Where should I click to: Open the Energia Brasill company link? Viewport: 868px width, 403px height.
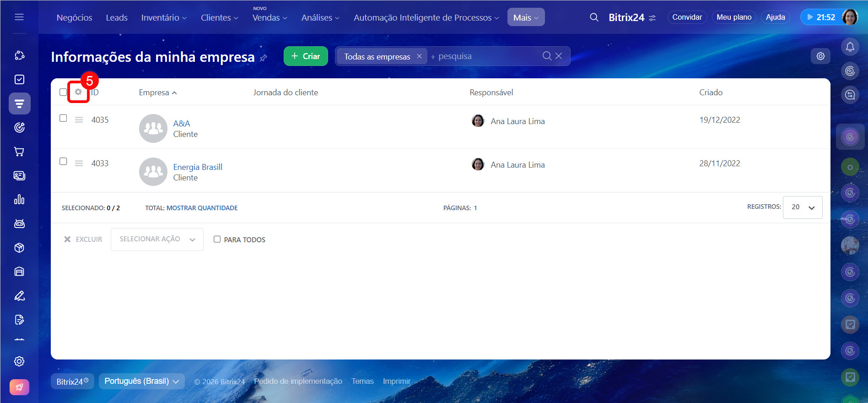[198, 167]
